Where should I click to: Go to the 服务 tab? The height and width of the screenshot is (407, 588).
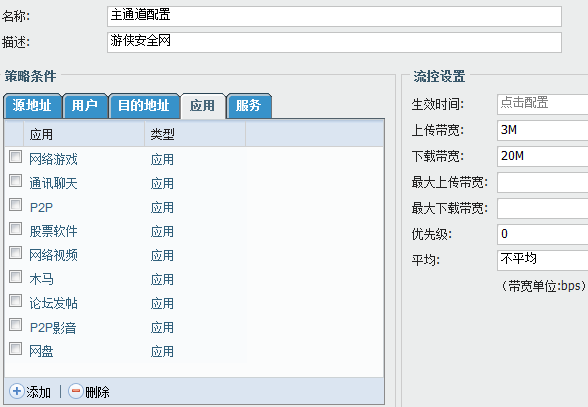click(x=249, y=106)
